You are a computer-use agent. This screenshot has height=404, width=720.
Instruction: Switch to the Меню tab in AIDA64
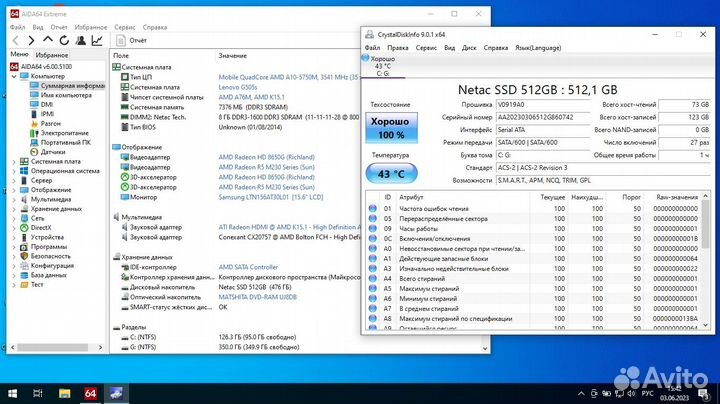click(x=19, y=54)
